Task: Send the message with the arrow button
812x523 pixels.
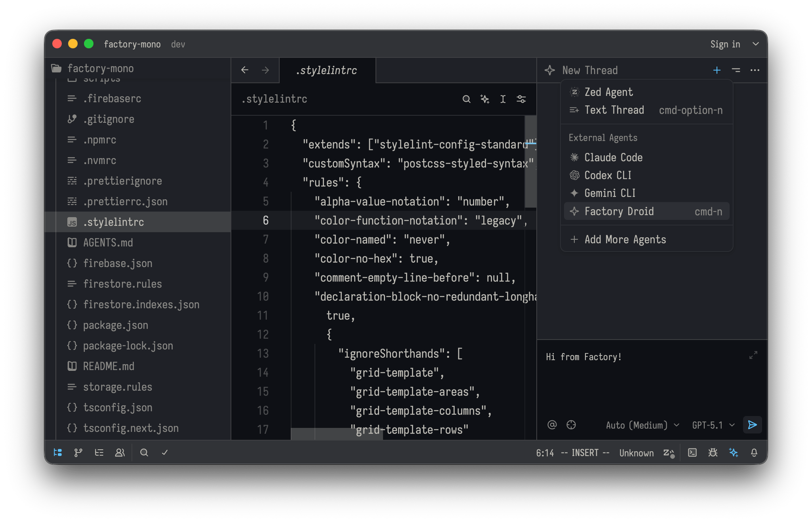Action: (753, 425)
